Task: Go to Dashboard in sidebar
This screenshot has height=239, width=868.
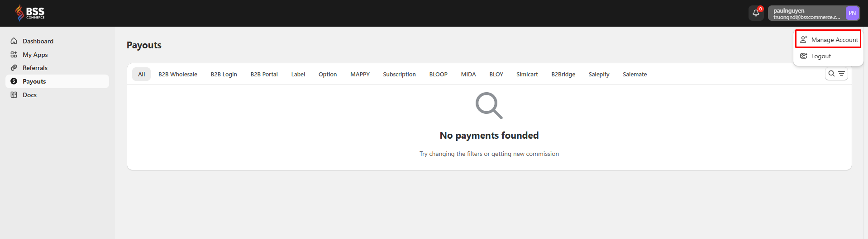Action: (57, 41)
